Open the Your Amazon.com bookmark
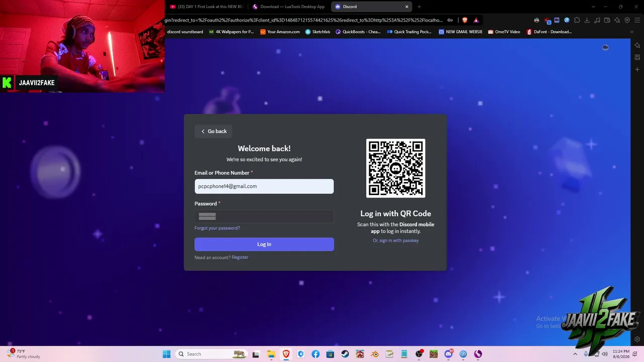Image resolution: width=644 pixels, height=362 pixels. (280, 32)
